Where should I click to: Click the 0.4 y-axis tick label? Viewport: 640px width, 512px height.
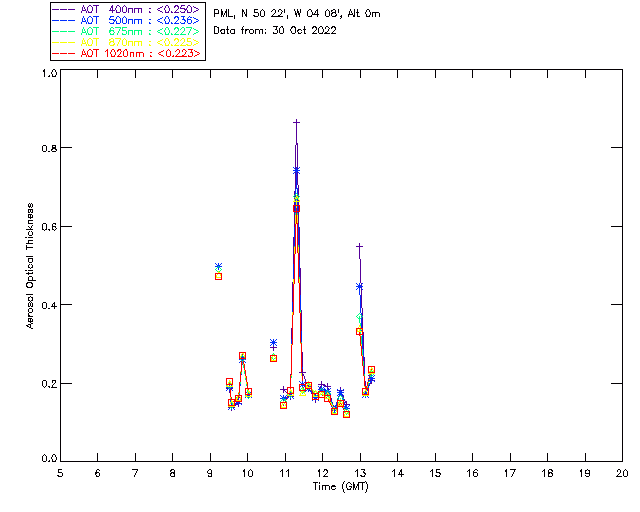coord(49,305)
